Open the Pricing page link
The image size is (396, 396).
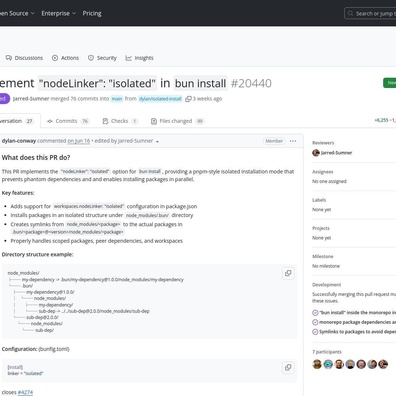(x=92, y=13)
